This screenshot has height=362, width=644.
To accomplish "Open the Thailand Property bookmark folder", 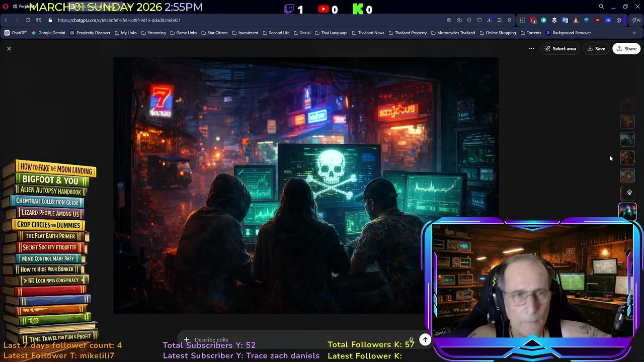I will click(408, 33).
